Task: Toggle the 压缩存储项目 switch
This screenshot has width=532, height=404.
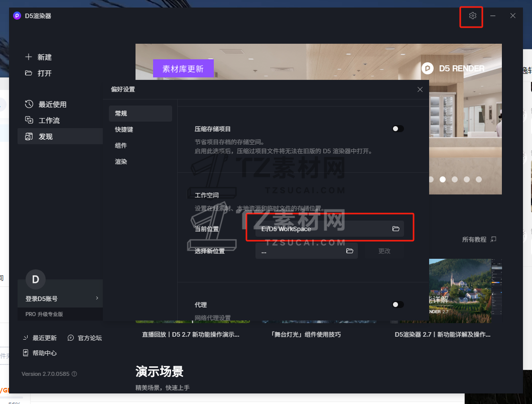Action: click(397, 129)
